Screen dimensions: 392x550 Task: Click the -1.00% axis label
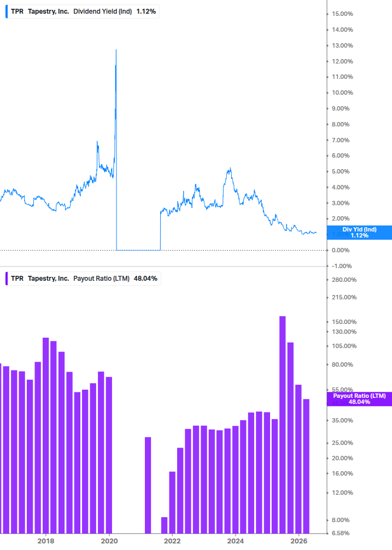coord(342,266)
